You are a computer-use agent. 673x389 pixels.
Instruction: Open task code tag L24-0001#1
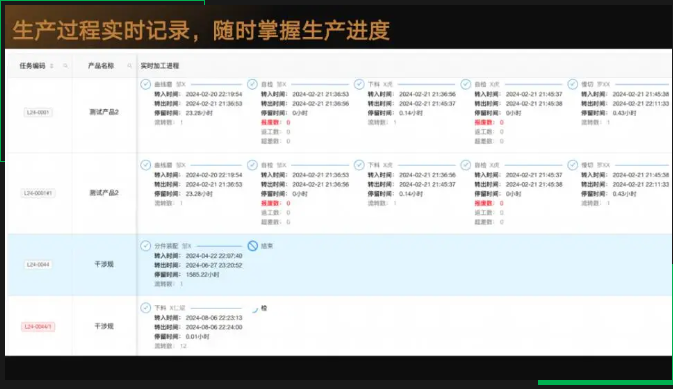38,193
